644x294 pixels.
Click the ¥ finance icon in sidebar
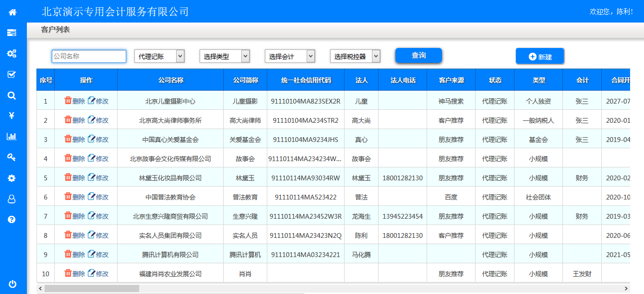pos(12,116)
